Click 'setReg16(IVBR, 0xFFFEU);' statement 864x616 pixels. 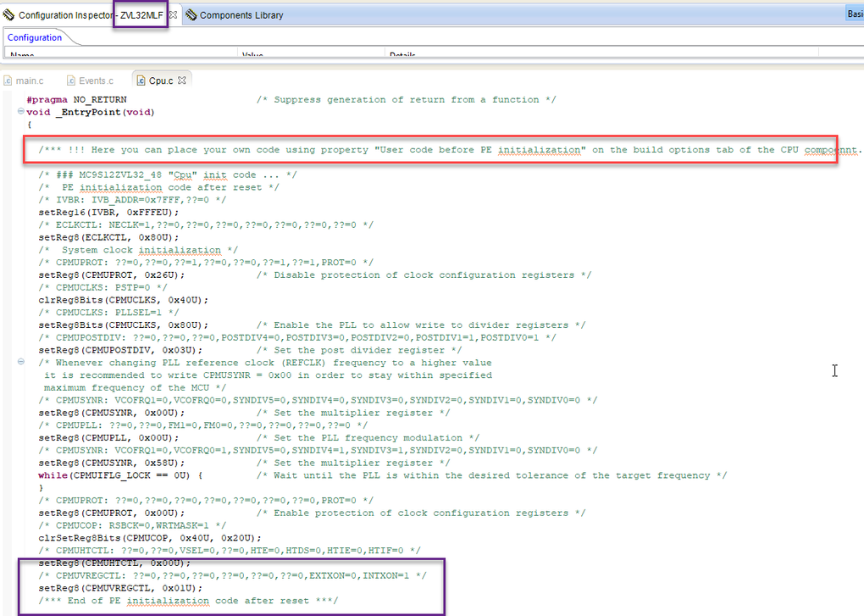(x=108, y=213)
